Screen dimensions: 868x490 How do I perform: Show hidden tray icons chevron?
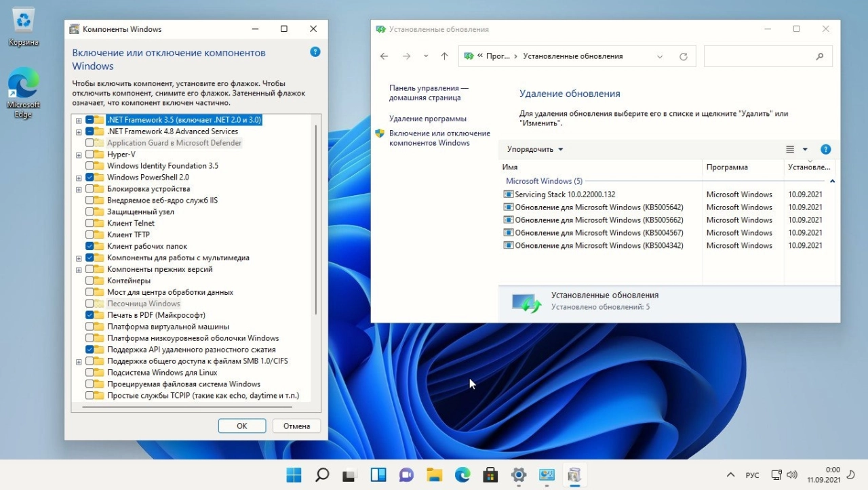coord(730,475)
